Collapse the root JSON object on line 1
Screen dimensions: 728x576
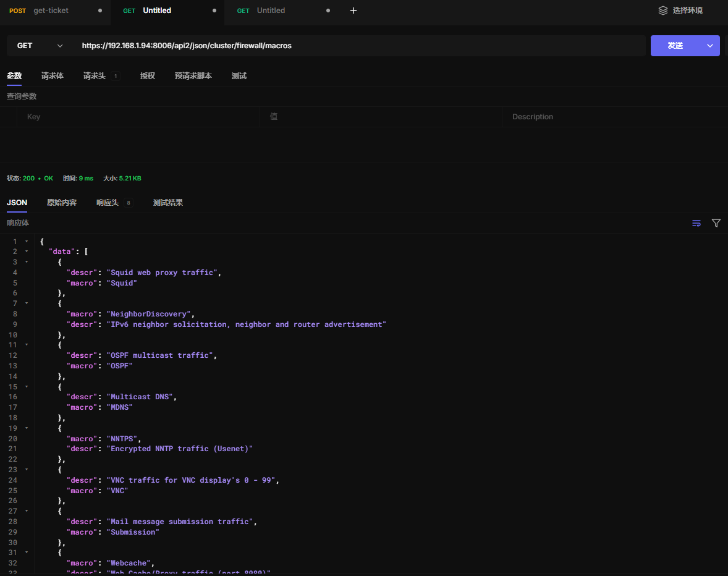tap(27, 241)
